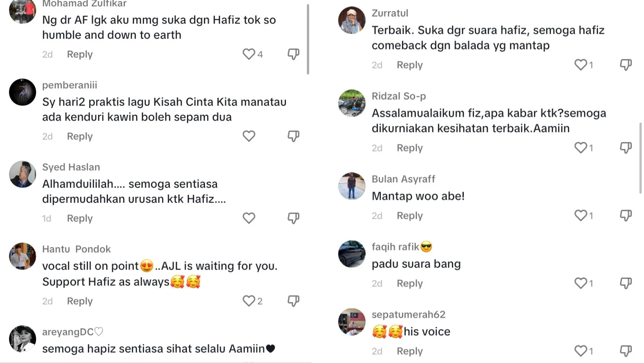The width and height of the screenshot is (644, 363).
Task: Click the left comments panel scrollbar
Action: [x=308, y=39]
